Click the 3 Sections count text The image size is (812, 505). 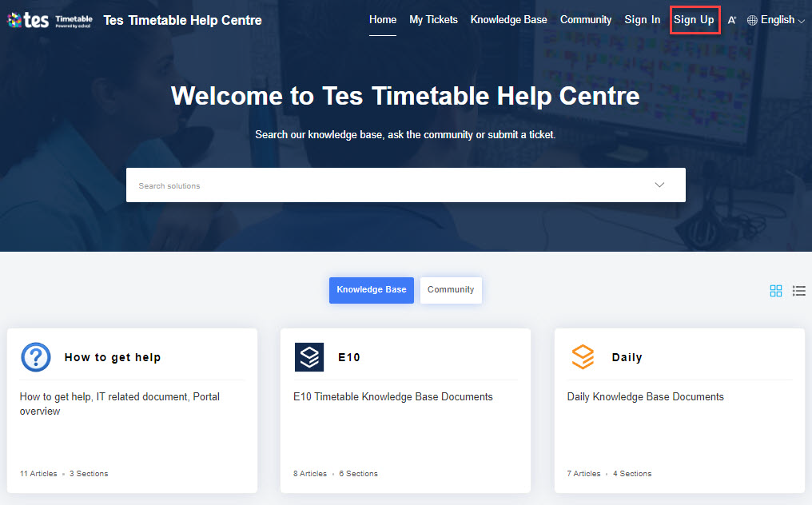click(x=89, y=473)
